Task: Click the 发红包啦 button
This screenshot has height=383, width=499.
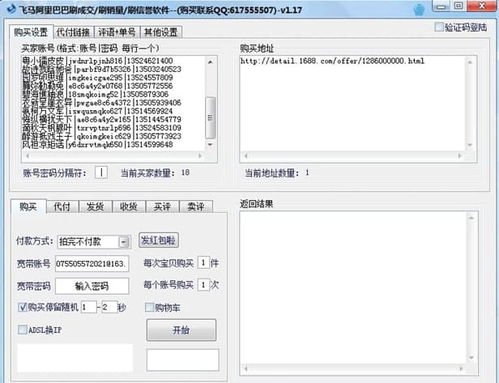Action: tap(158, 240)
